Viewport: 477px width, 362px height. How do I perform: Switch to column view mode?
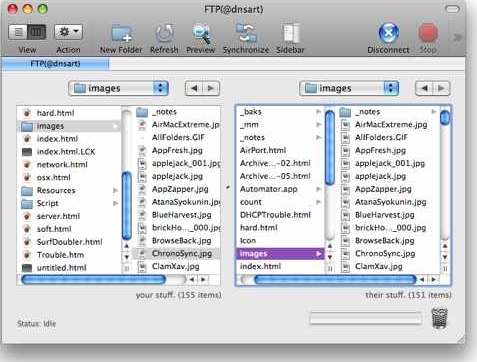pyautogui.click(x=37, y=32)
